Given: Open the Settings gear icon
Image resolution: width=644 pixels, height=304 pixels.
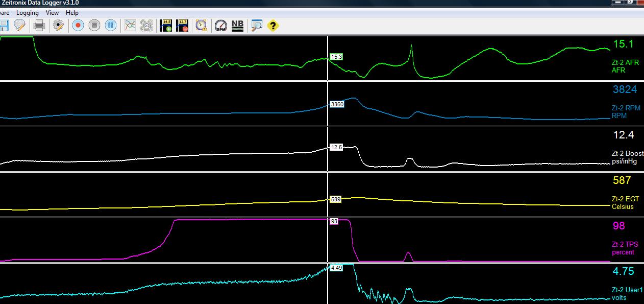Looking at the screenshot, I should coord(58,25).
